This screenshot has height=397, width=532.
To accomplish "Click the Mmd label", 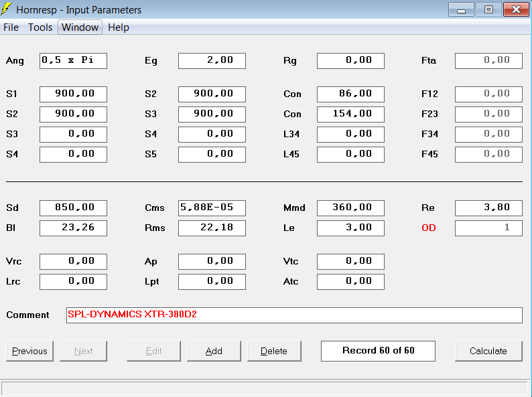I will [294, 208].
